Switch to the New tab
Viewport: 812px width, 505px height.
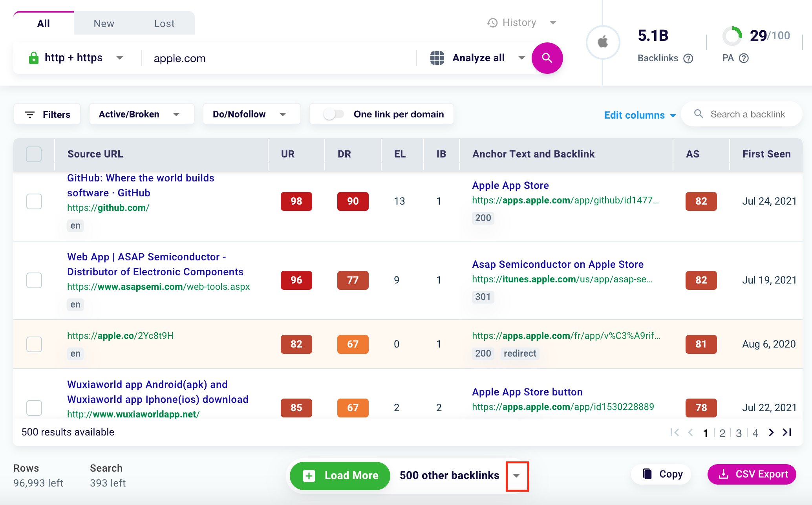click(x=104, y=24)
